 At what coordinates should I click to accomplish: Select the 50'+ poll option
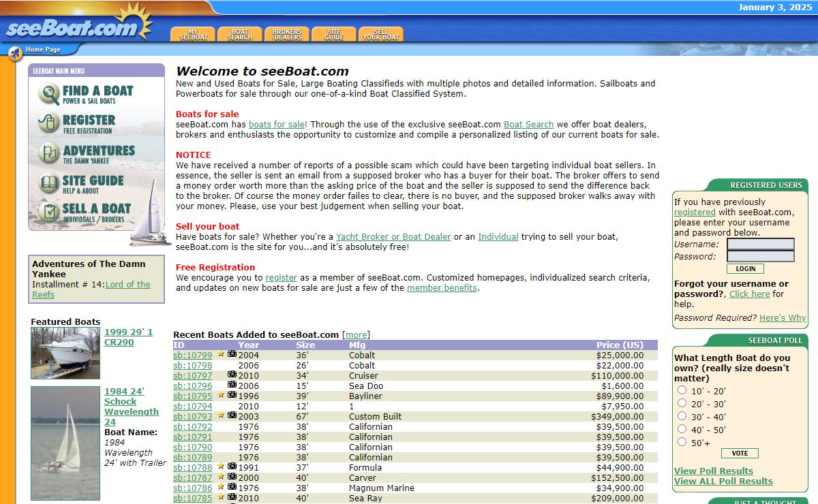point(682,442)
